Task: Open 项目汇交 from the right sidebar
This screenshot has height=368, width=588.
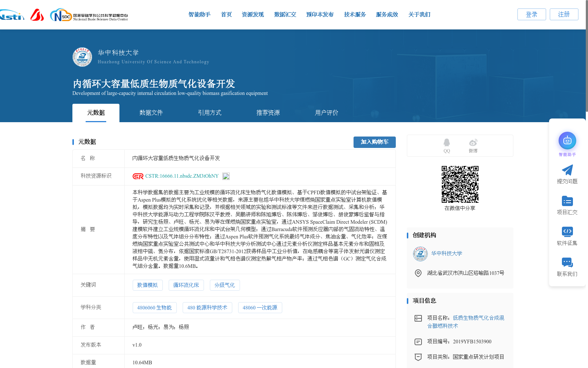Action: (x=567, y=201)
